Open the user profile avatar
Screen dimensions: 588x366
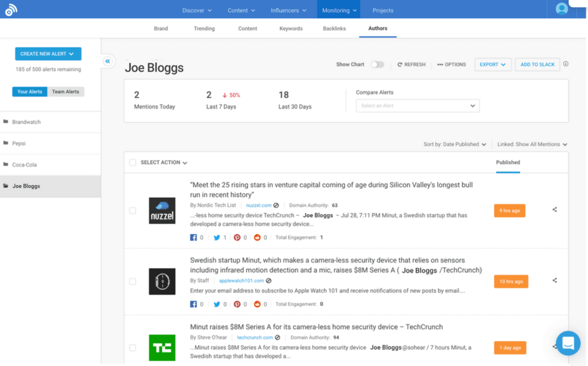tap(562, 9)
